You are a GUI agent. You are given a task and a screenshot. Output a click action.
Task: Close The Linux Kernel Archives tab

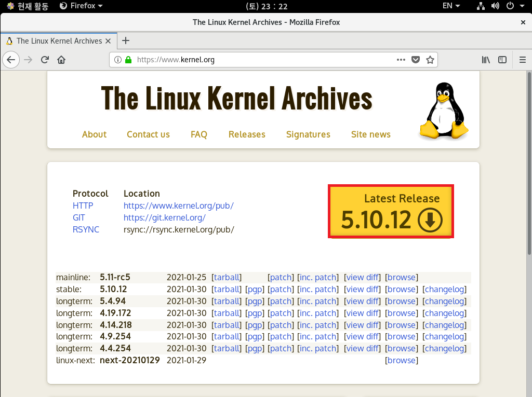(108, 41)
